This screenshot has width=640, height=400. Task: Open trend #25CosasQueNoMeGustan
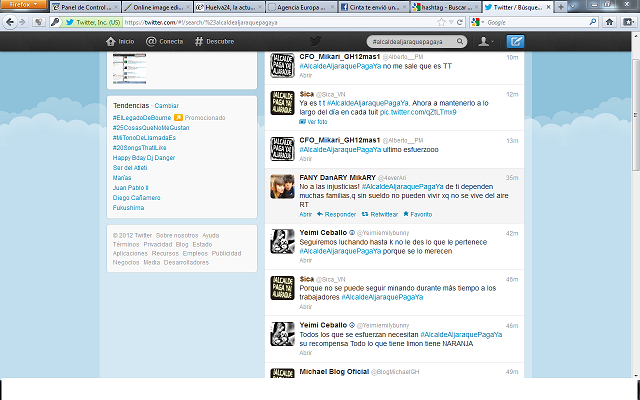pyautogui.click(x=151, y=128)
